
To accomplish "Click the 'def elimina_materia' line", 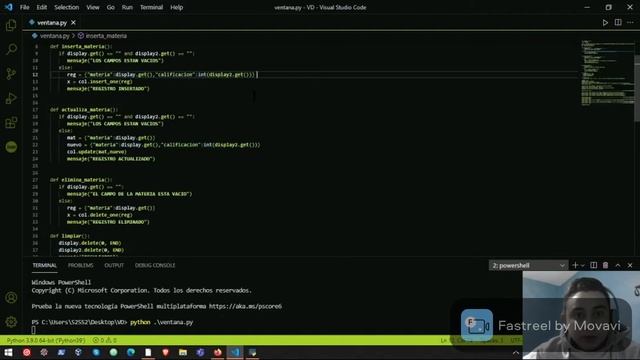I will (x=81, y=180).
